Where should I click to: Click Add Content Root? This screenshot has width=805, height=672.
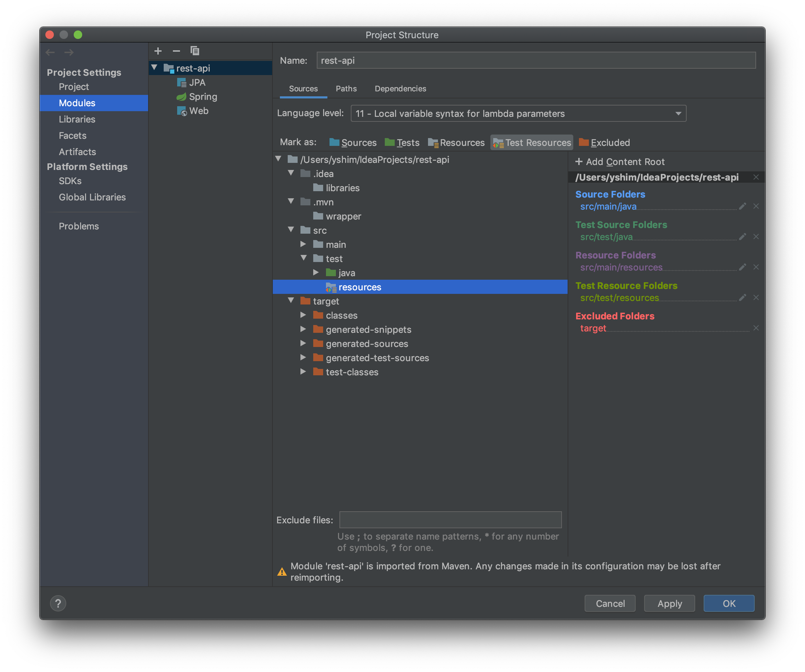[x=620, y=162]
